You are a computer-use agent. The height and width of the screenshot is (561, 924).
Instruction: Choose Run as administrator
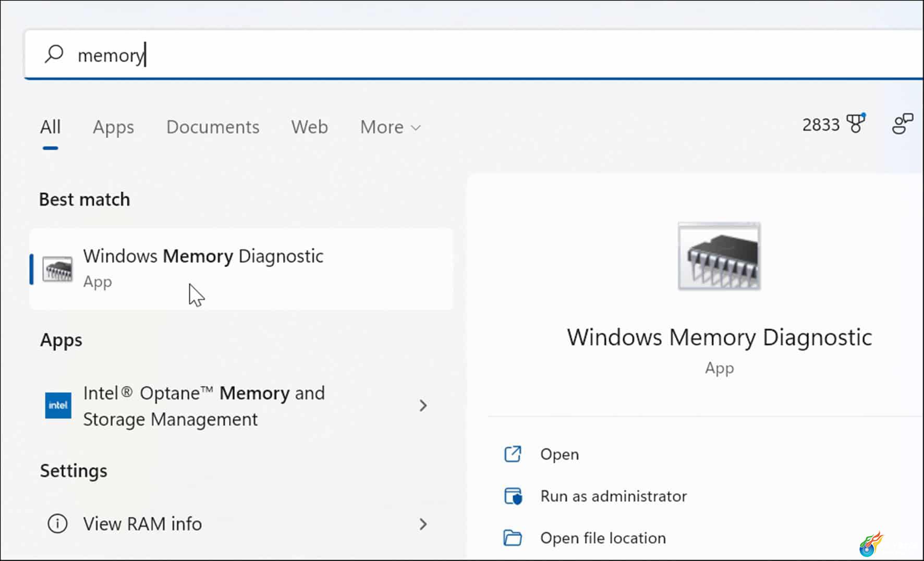613,496
